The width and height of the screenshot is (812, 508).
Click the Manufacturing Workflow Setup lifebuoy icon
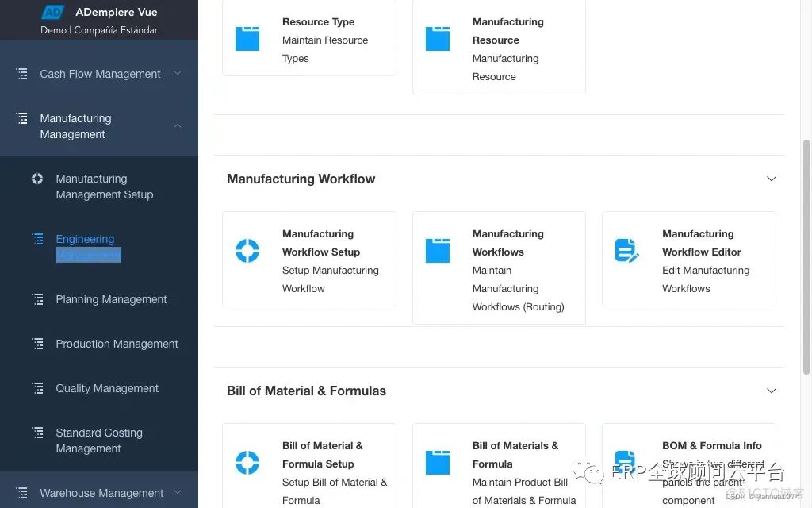tap(247, 251)
